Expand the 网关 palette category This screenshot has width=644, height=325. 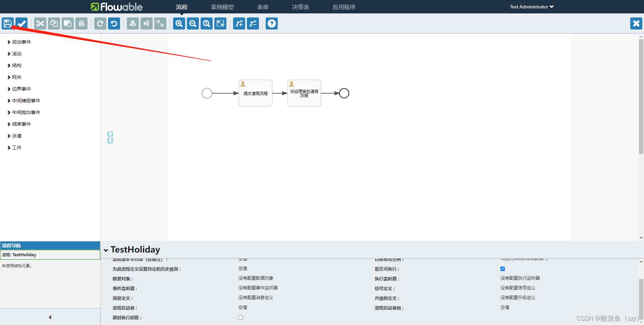[x=16, y=77]
